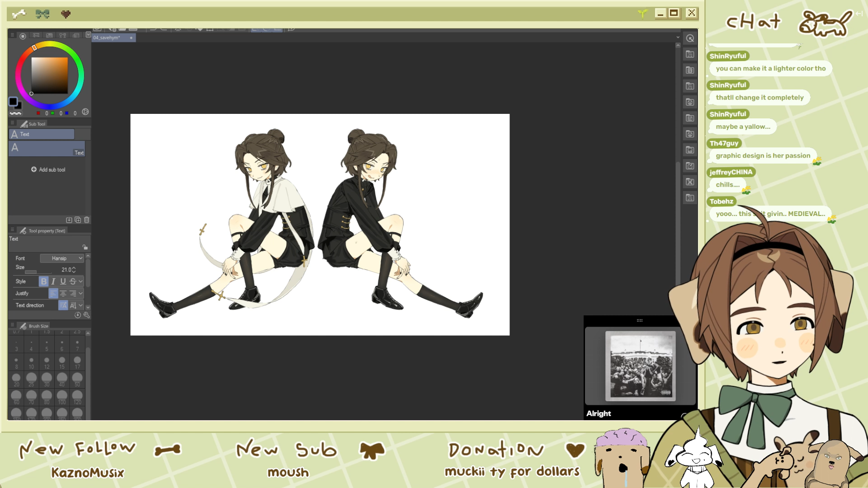
Task: Click the import sub tool icon
Action: pyautogui.click(x=69, y=220)
